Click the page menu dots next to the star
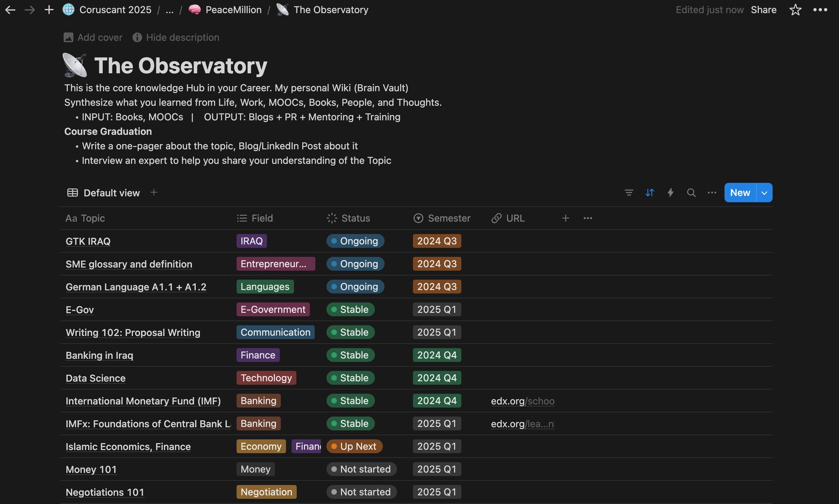Image resolution: width=839 pixels, height=504 pixels. [x=820, y=10]
